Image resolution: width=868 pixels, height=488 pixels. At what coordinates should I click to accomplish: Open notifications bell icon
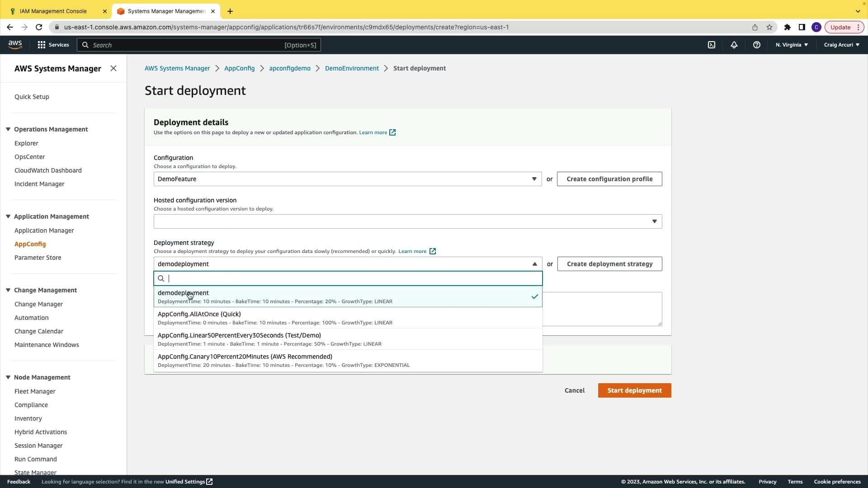(x=734, y=45)
